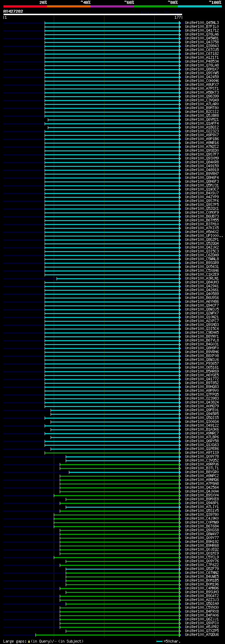Select the UniRef100_B4X9J7 label

[202, 193]
